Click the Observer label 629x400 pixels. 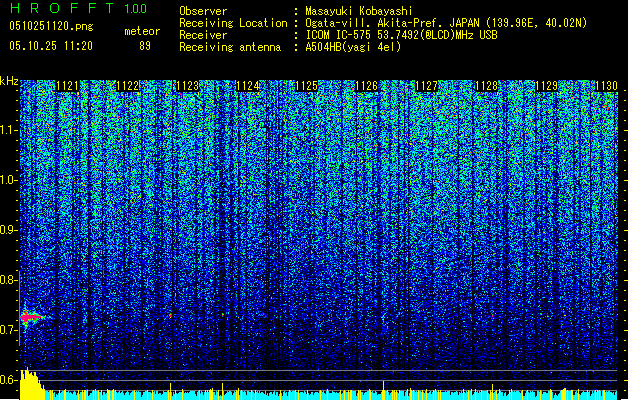[x=203, y=11]
